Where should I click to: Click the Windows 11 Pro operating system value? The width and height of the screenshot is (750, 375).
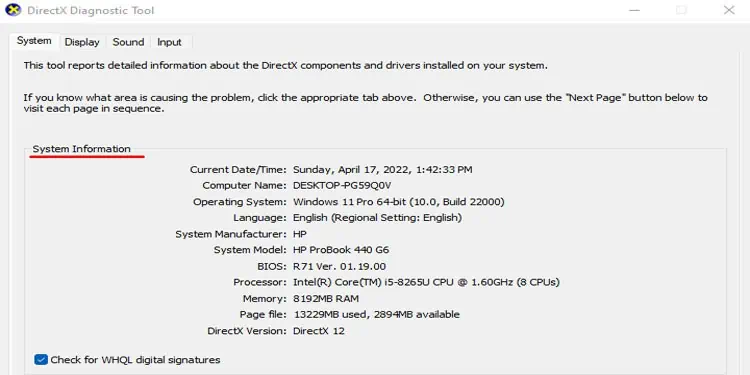click(x=398, y=202)
